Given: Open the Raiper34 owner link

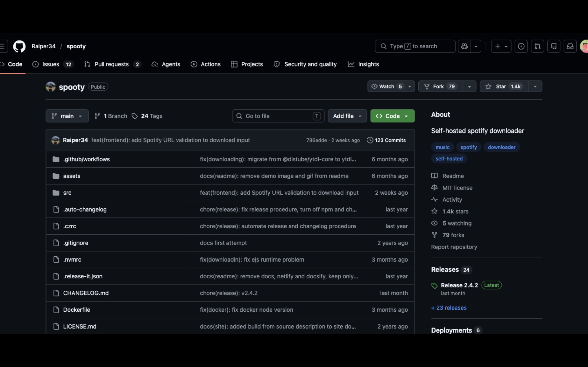Looking at the screenshot, I should pos(44,46).
